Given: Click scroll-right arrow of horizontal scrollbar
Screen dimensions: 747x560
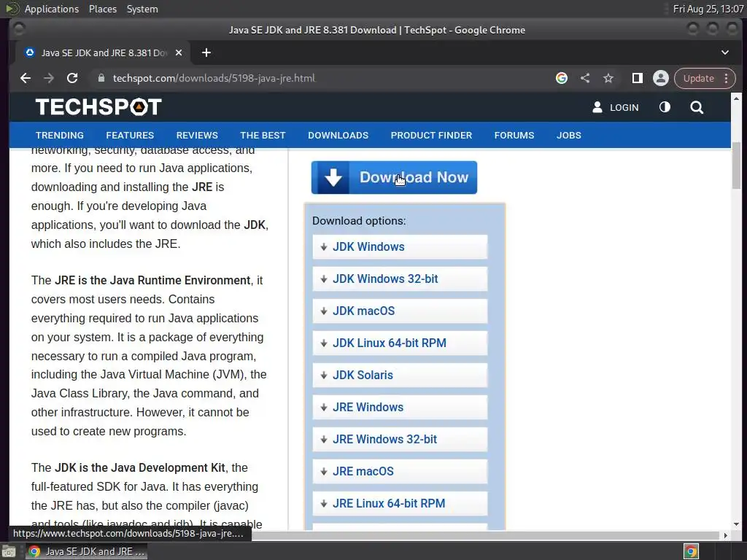Looking at the screenshot, I should coord(725,536).
